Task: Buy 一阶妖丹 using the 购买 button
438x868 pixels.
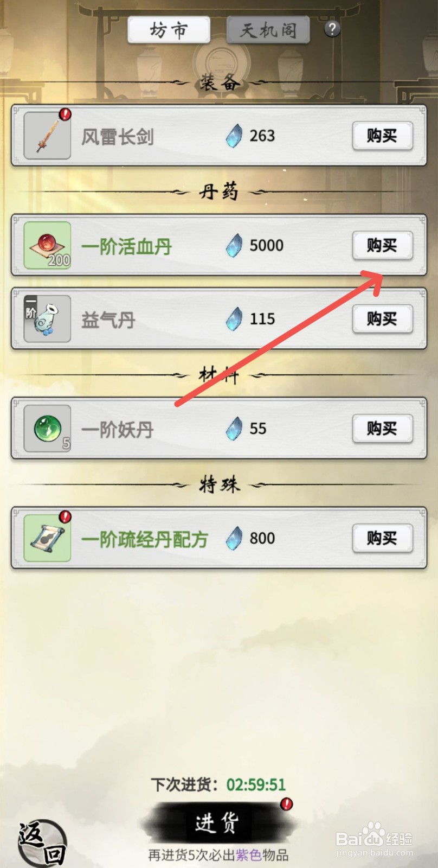Action: pyautogui.click(x=382, y=429)
